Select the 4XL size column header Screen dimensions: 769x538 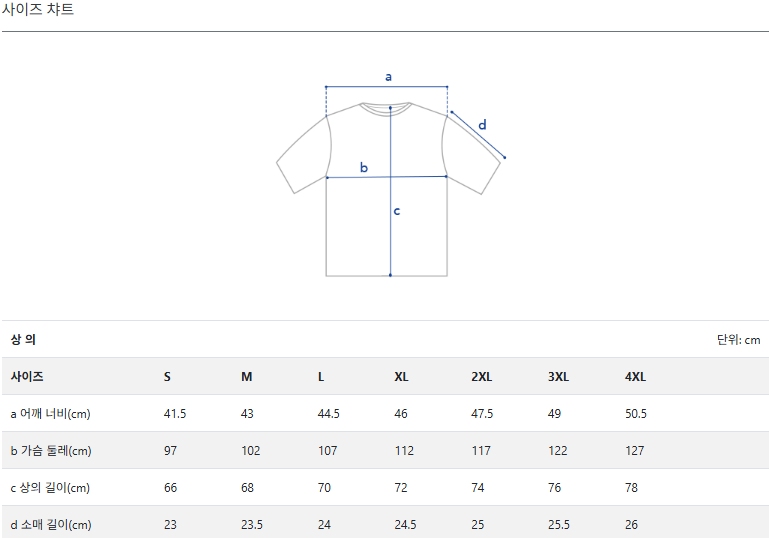coord(635,377)
